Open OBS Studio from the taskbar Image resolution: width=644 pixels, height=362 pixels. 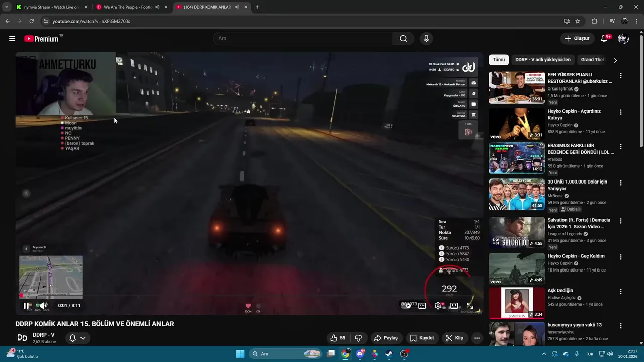(404, 354)
